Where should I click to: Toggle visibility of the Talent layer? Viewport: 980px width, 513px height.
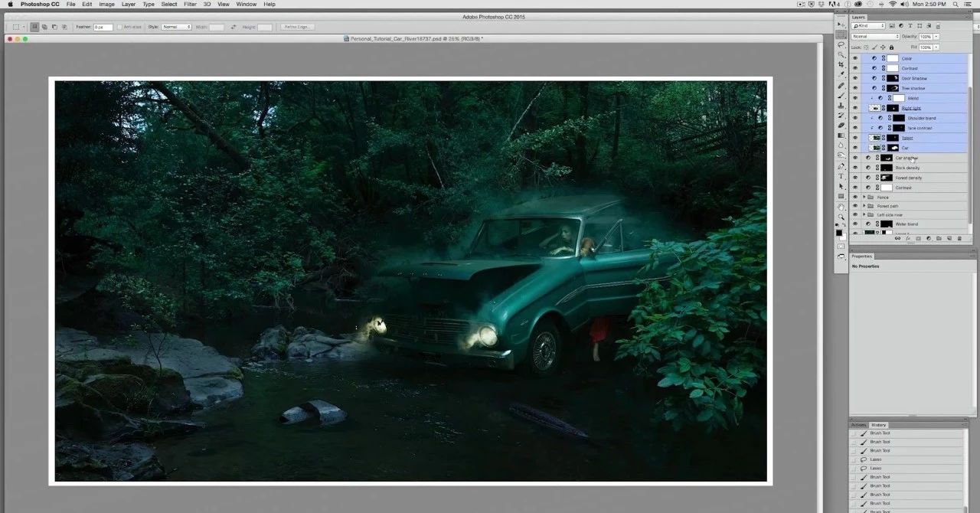[855, 138]
